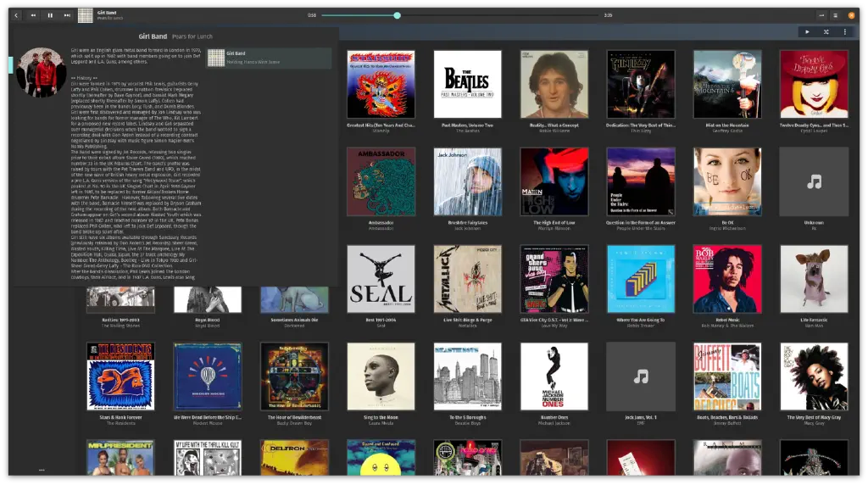Click the Unknown album music note placeholder
This screenshot has height=485, width=868.
click(814, 181)
